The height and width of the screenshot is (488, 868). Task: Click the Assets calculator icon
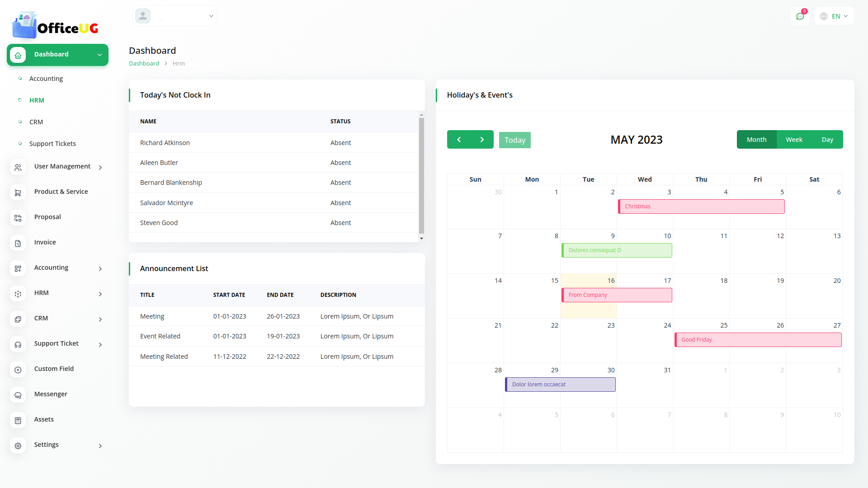(x=18, y=421)
